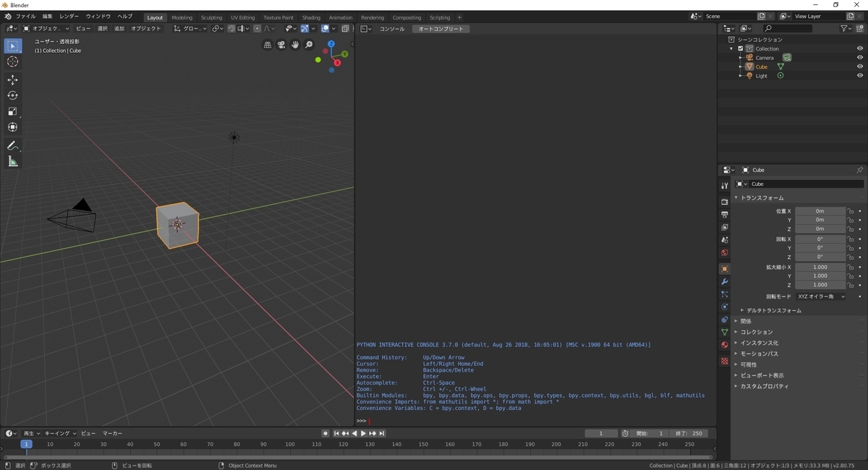The width and height of the screenshot is (868, 470).
Task: Open Render properties in the properties editor
Action: 725,202
